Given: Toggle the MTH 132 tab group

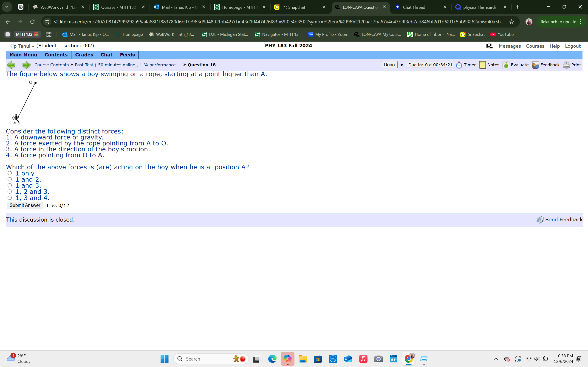Looking at the screenshot, I should [27, 34].
